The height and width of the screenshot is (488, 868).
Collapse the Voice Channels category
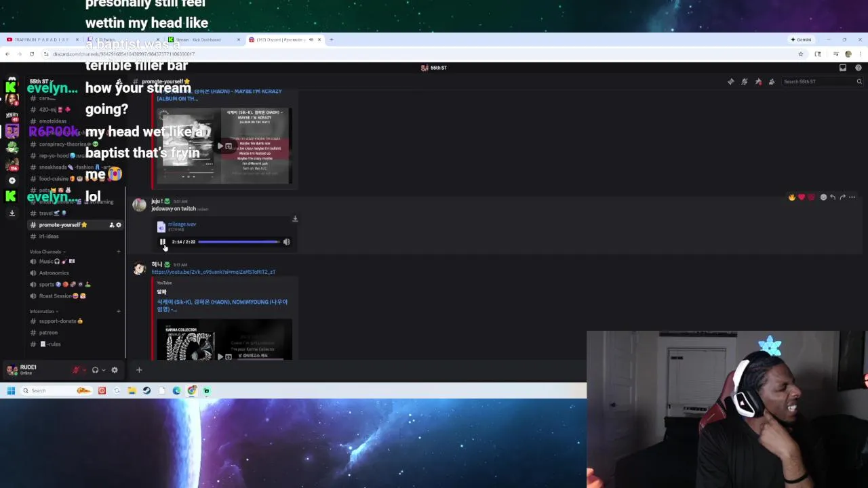46,251
